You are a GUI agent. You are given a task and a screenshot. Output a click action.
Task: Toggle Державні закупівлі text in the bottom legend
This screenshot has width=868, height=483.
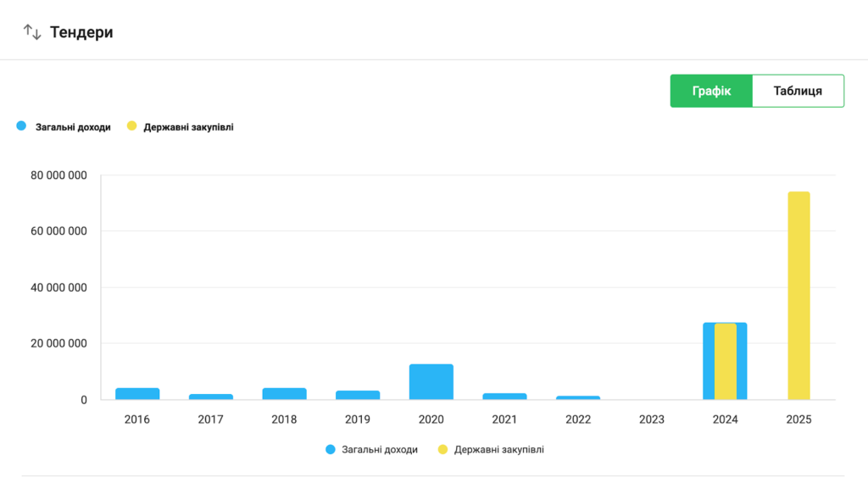(498, 450)
